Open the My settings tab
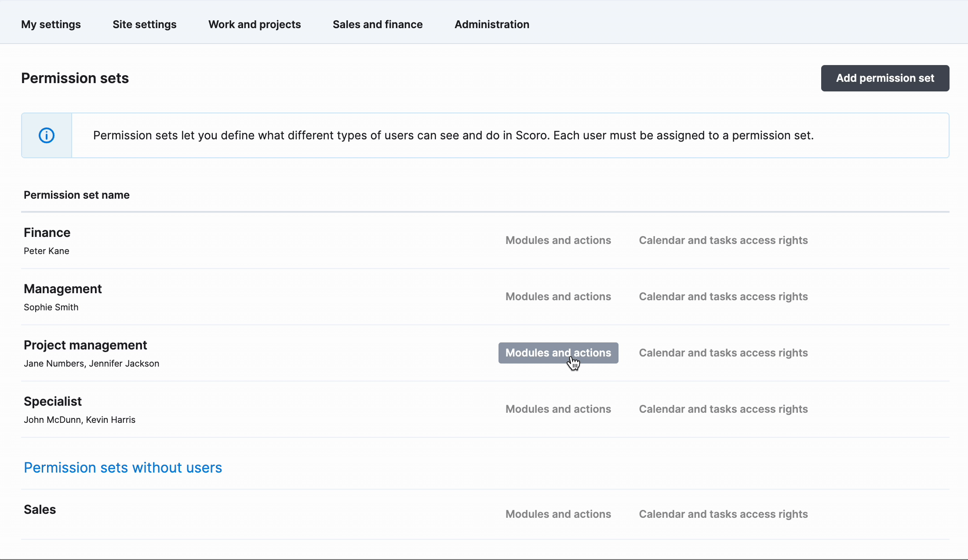The width and height of the screenshot is (968, 560). tap(51, 24)
